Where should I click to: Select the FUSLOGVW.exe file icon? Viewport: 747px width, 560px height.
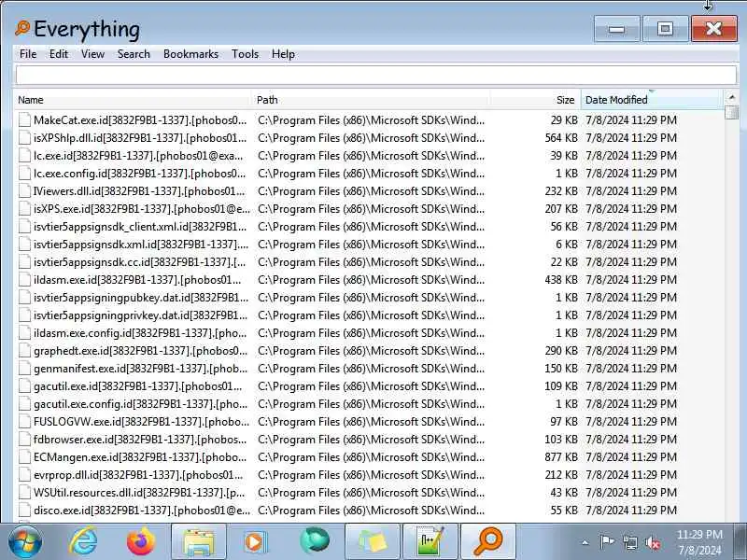(24, 422)
